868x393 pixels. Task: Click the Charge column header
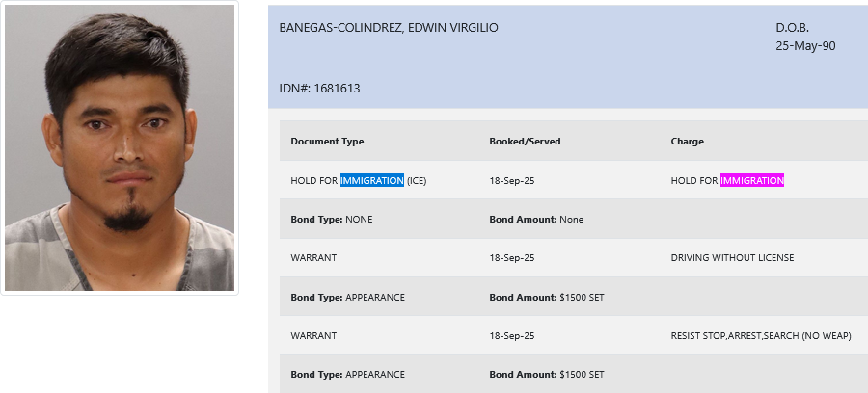click(x=687, y=141)
